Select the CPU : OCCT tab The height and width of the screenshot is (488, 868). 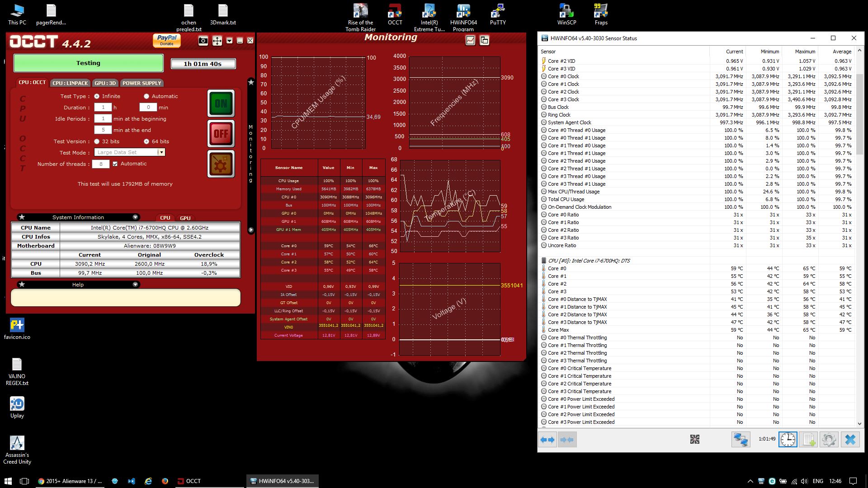32,82
